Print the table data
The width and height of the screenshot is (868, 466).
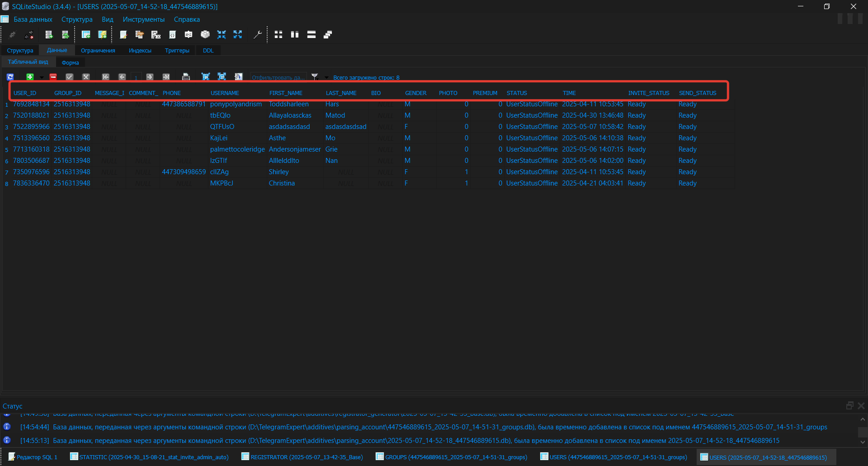coord(186,77)
